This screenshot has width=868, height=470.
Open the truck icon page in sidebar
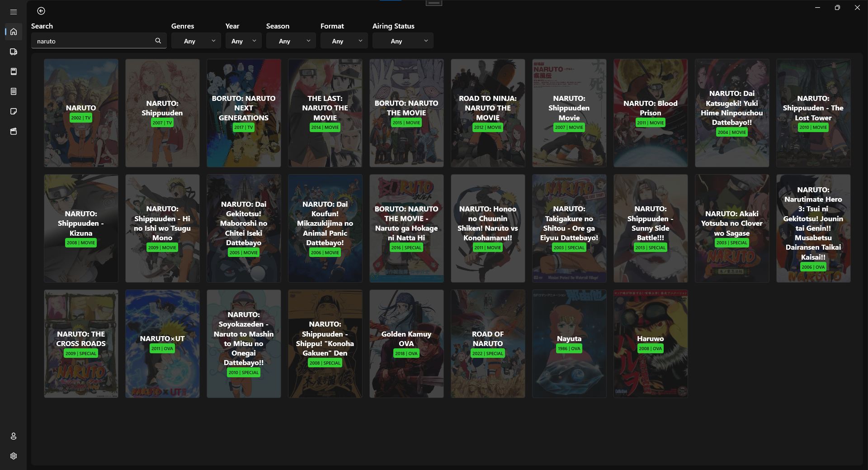(14, 52)
